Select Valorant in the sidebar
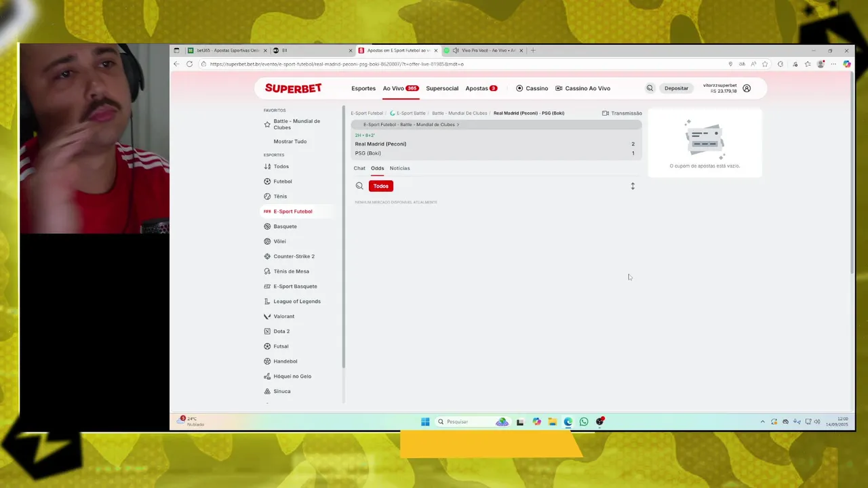The image size is (868, 488). (283, 317)
